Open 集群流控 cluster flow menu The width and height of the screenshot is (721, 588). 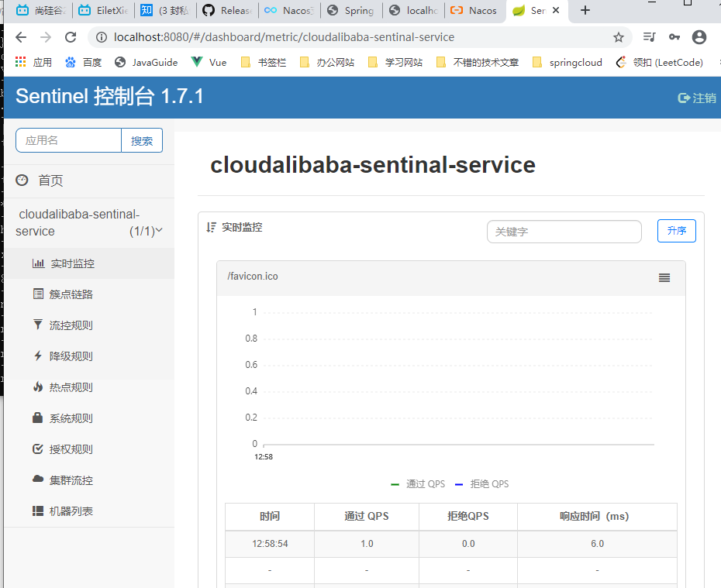89,480
